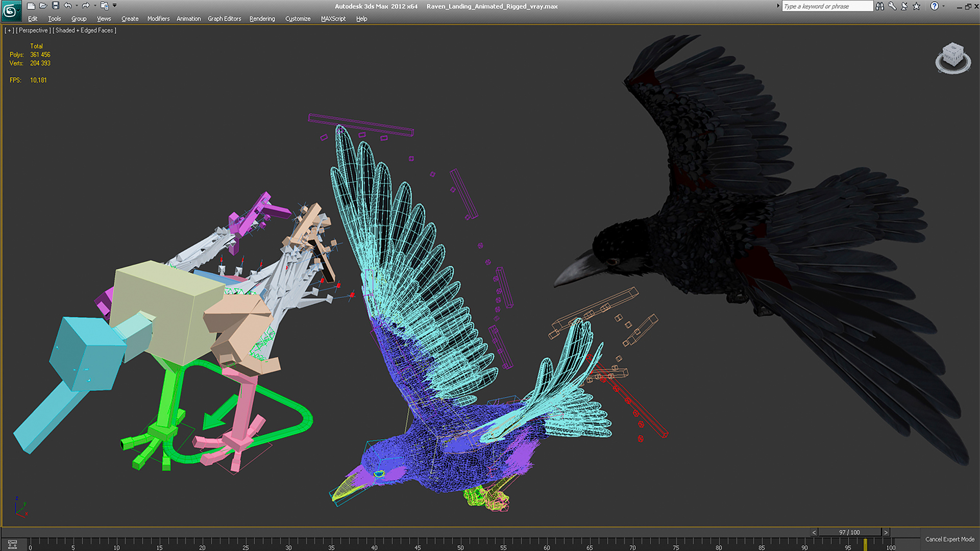Screen dimensions: 980x551
Task: Click the binoculars search icon
Action: click(879, 6)
